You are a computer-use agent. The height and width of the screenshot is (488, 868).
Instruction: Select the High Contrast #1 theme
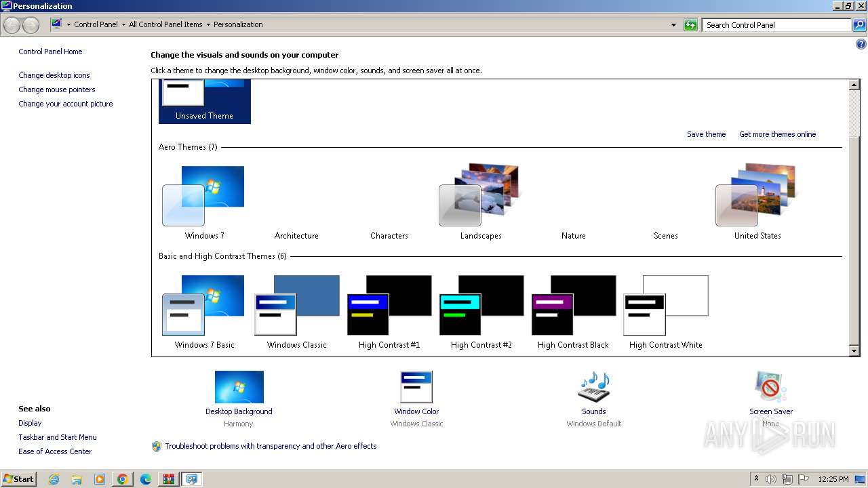(389, 305)
